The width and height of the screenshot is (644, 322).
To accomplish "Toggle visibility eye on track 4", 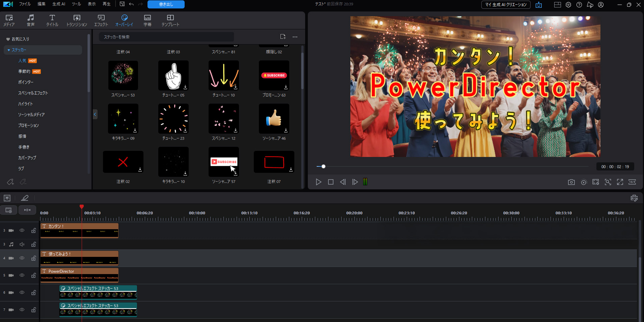I will pos(22,258).
